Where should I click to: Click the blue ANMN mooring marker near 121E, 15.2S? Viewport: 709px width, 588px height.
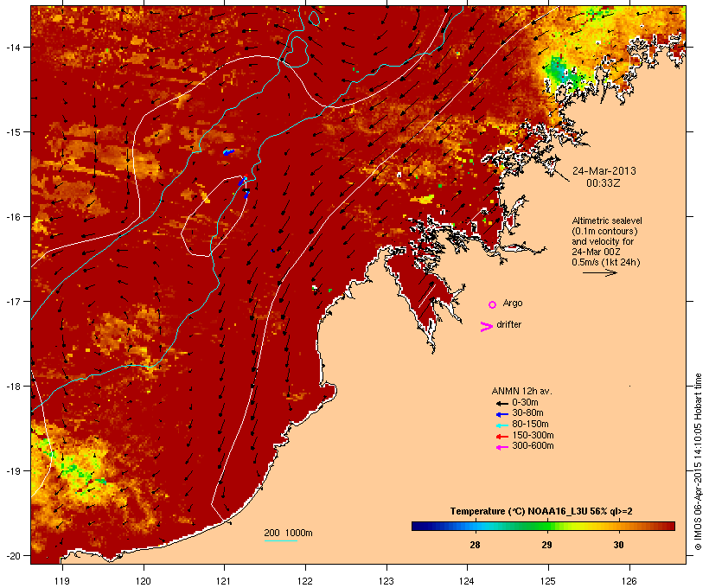229,152
